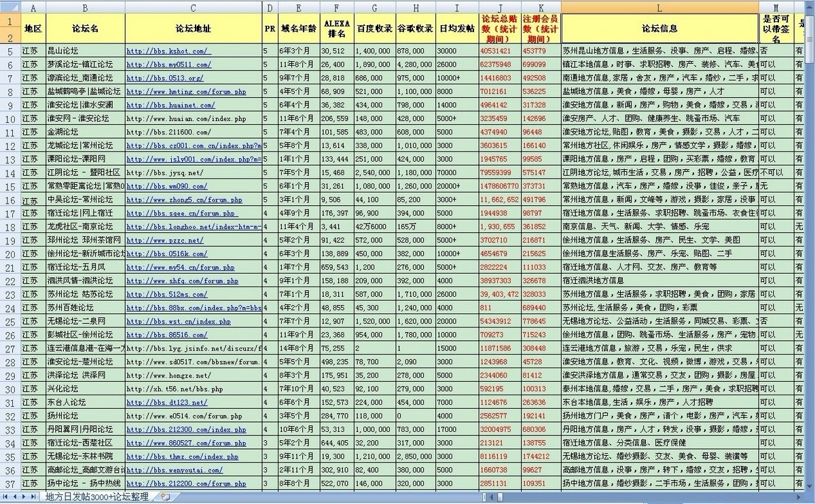
Task: Select column J header
Action: [x=500, y=7]
